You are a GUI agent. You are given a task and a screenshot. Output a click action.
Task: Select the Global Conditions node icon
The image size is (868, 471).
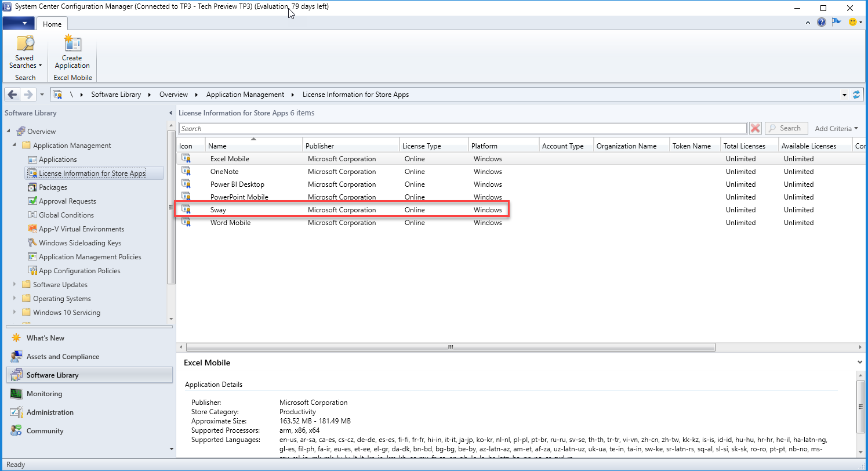[32, 215]
